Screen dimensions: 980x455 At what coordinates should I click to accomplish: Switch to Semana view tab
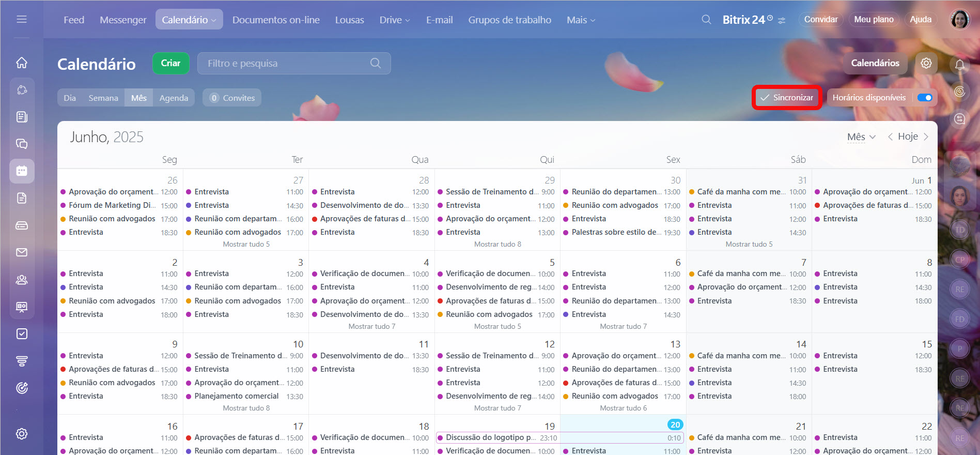click(x=103, y=98)
